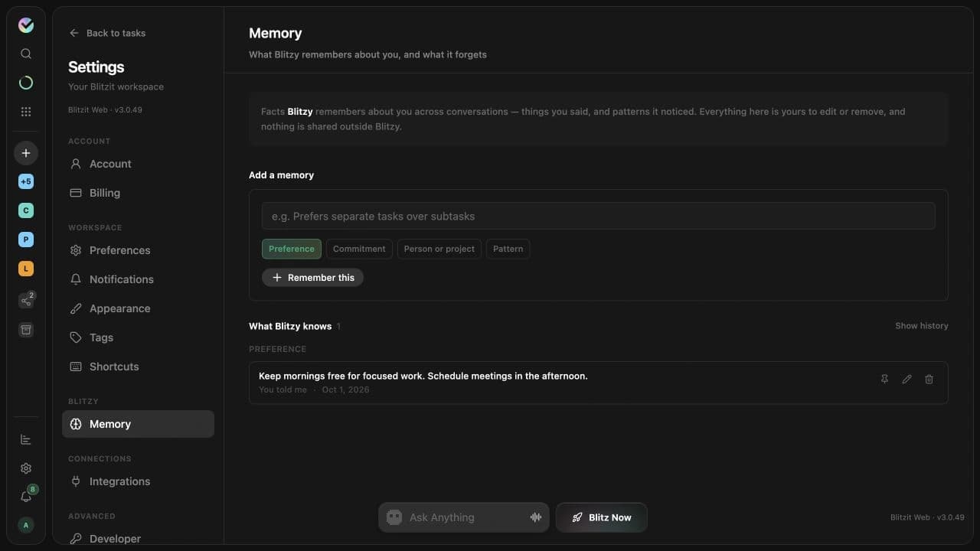This screenshot has height=551, width=980.
Task: Open Shortcuts settings
Action: (138, 367)
